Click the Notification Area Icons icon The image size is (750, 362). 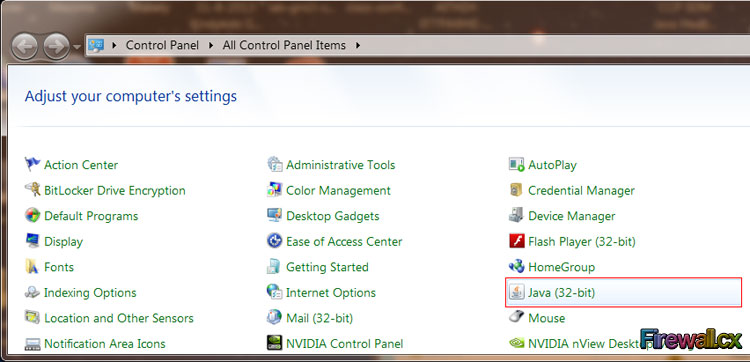[33, 343]
